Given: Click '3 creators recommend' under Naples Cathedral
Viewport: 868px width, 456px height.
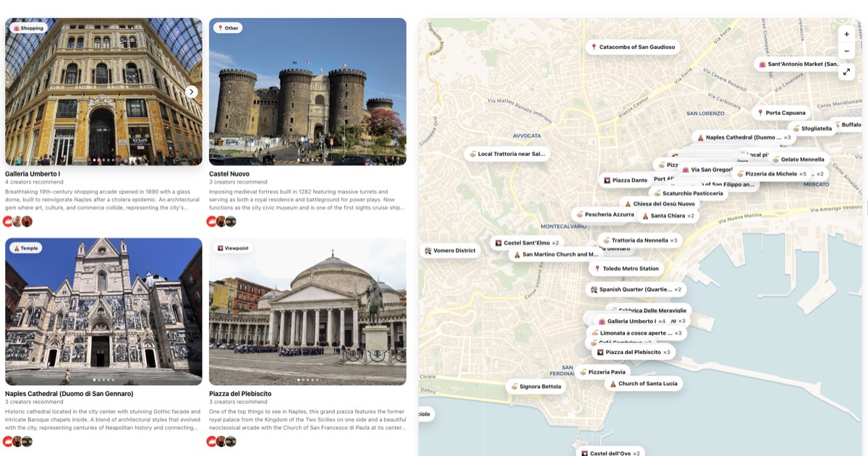Looking at the screenshot, I should pos(34,402).
